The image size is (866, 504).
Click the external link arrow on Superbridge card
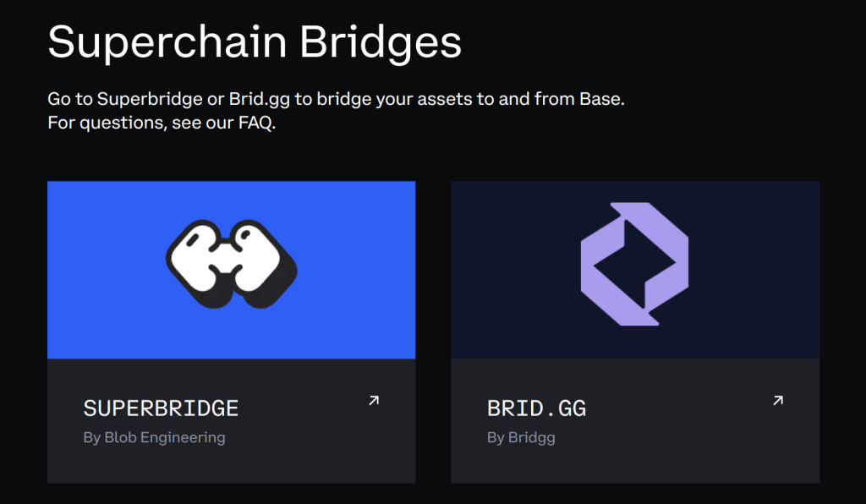[373, 402]
